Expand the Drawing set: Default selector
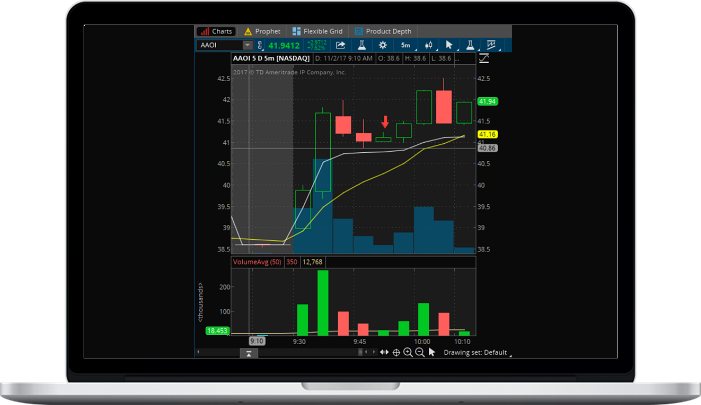701x405 pixels. tap(476, 352)
